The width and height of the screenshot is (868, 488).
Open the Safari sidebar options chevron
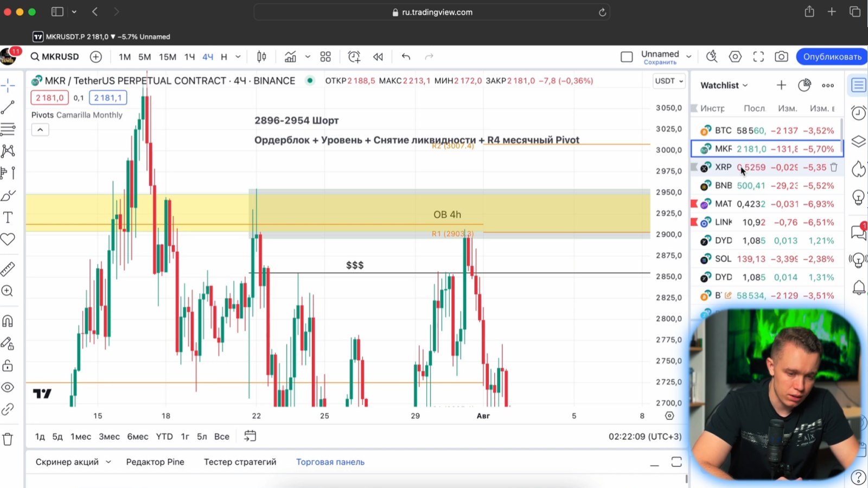click(74, 12)
